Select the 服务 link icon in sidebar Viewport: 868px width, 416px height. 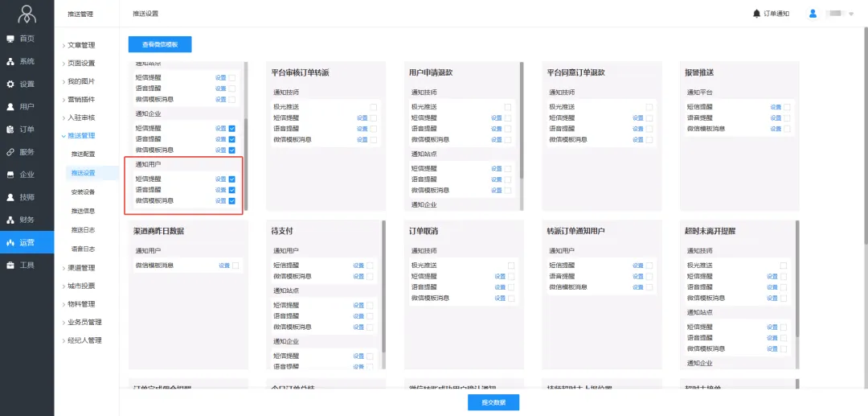(10, 151)
